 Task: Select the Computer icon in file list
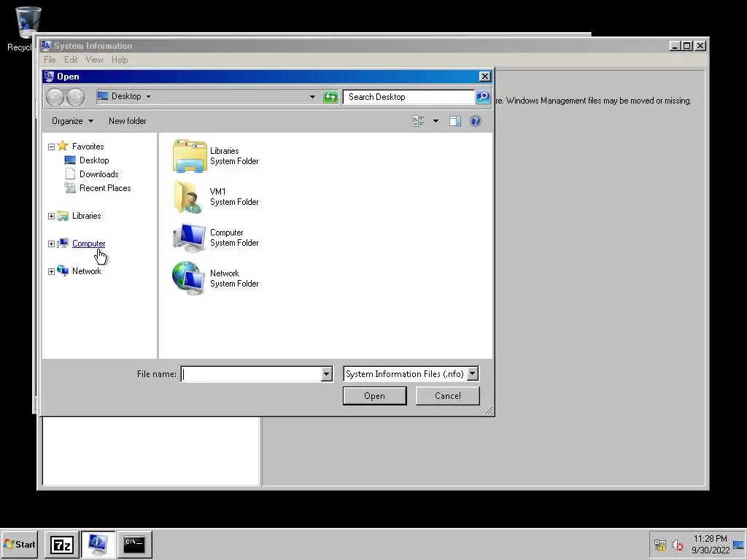coord(190,238)
